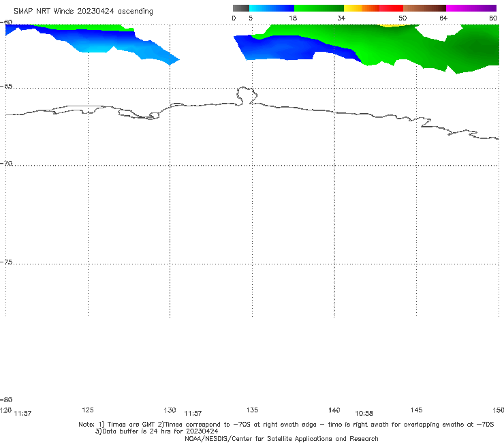Select the cyan-to-blue segment of the color bar
The height and width of the screenshot is (443, 504).
click(x=272, y=8)
